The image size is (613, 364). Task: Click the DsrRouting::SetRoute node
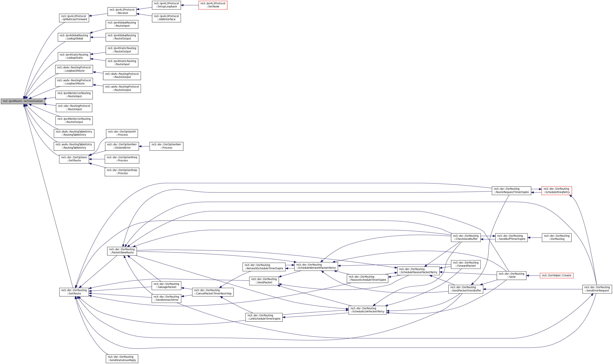74,292
